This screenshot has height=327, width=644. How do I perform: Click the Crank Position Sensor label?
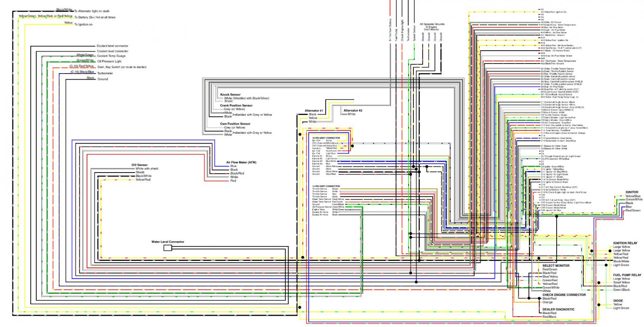coord(236,105)
